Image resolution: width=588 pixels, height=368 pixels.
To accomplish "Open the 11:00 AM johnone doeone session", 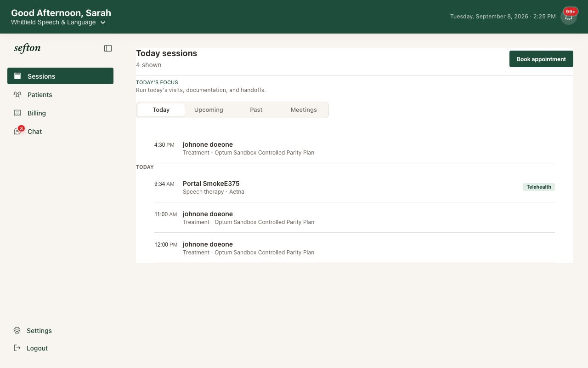I will 355,218.
